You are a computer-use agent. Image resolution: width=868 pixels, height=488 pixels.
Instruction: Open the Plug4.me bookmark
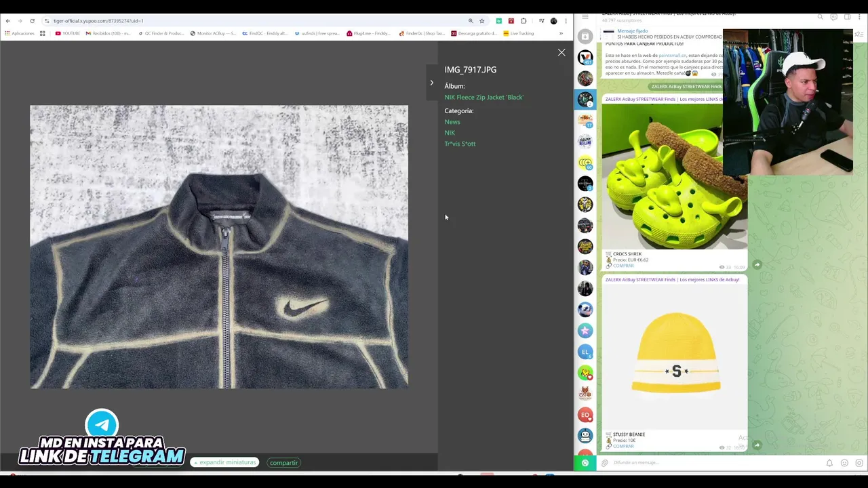click(x=368, y=33)
